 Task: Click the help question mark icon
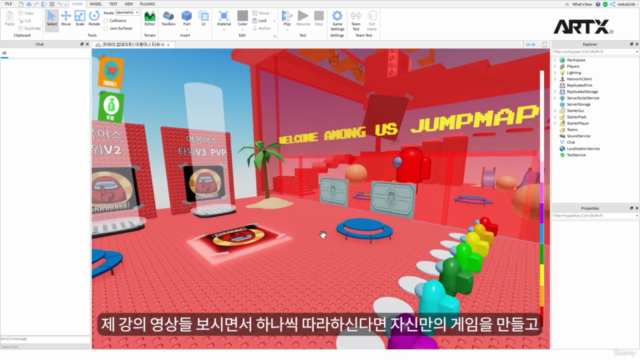point(598,4)
